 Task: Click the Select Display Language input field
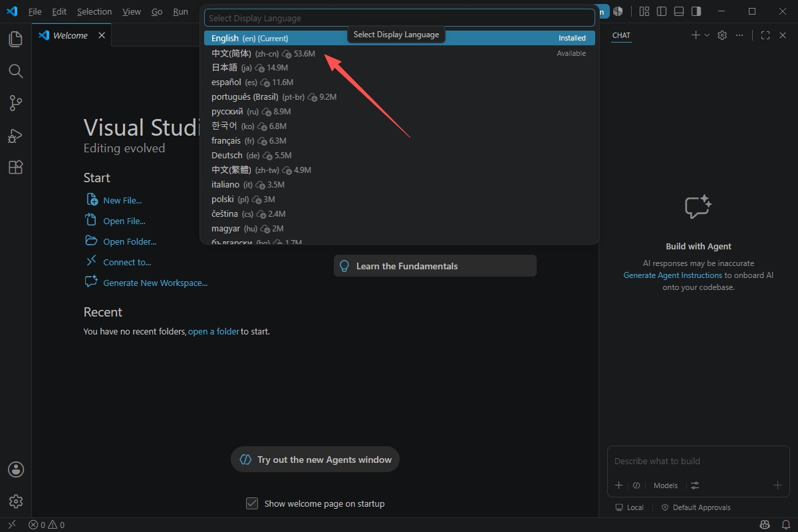[x=399, y=18]
